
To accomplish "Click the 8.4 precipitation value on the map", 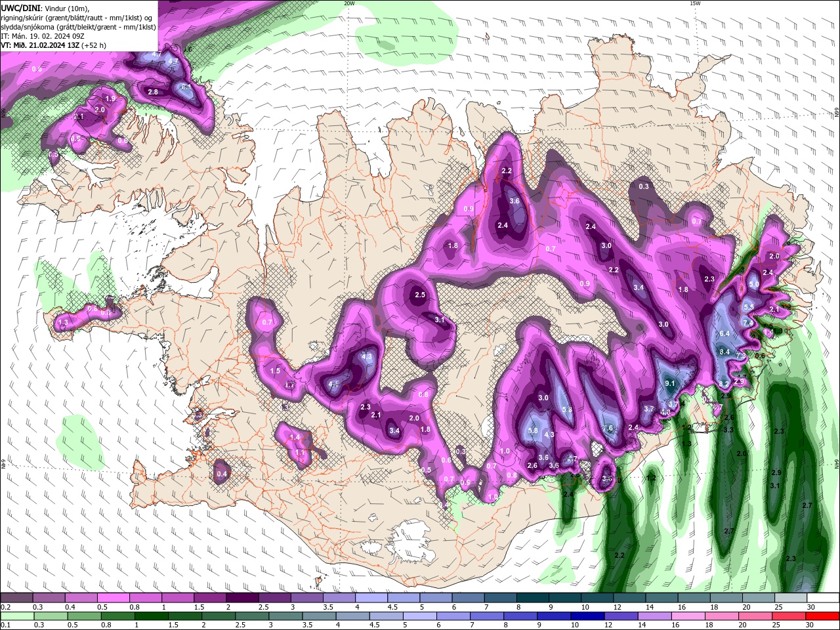I will pos(724,352).
